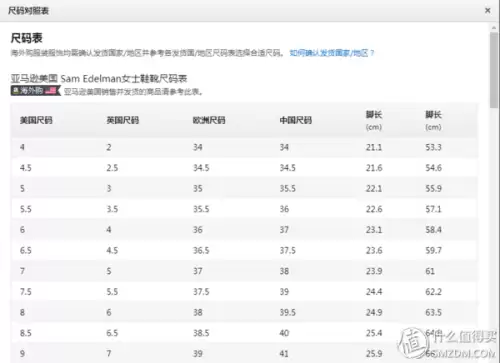
Task: Click the 54.6 cell
Action: pos(433,168)
